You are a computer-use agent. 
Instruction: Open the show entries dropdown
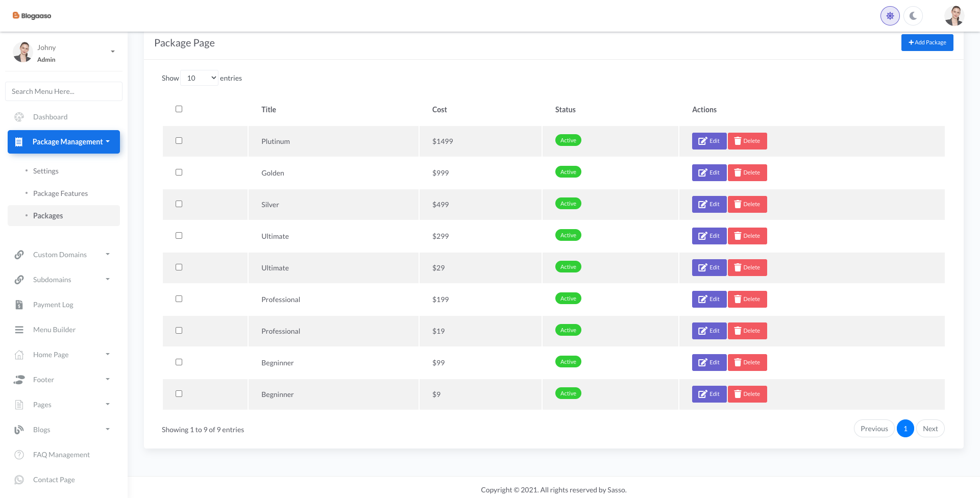tap(199, 78)
